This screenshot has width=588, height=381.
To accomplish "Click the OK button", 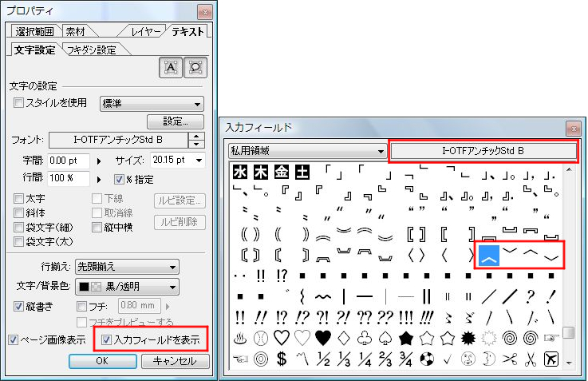I will coord(102,361).
